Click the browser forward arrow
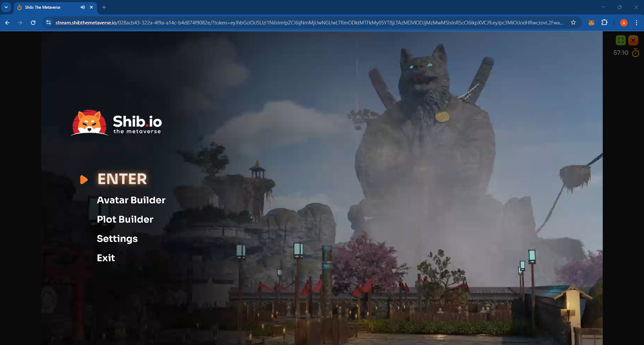644x345 pixels. click(x=20, y=23)
